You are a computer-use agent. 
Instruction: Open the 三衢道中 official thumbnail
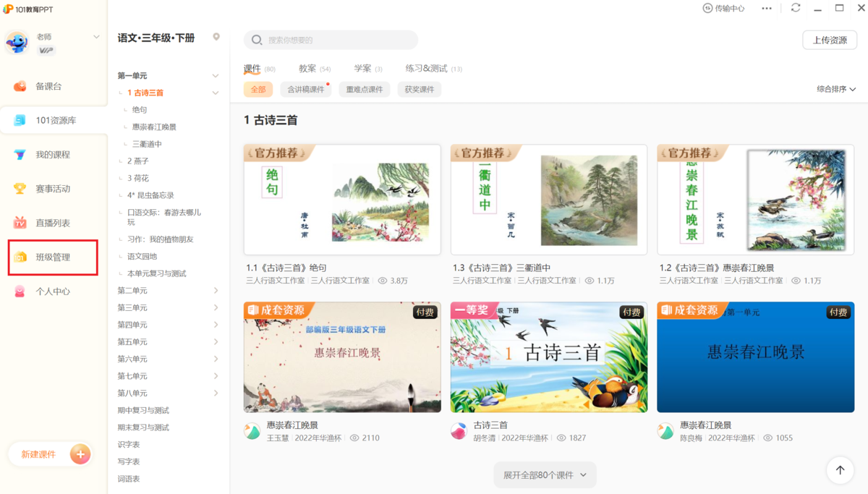click(549, 200)
